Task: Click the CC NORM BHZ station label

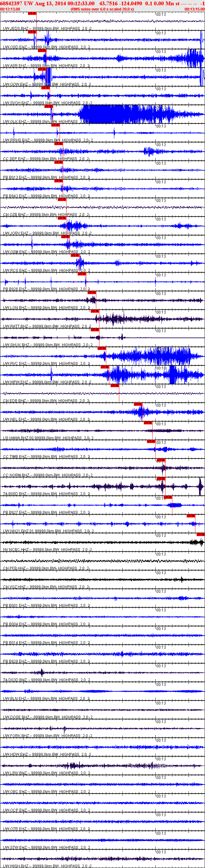Action: click(48, 475)
